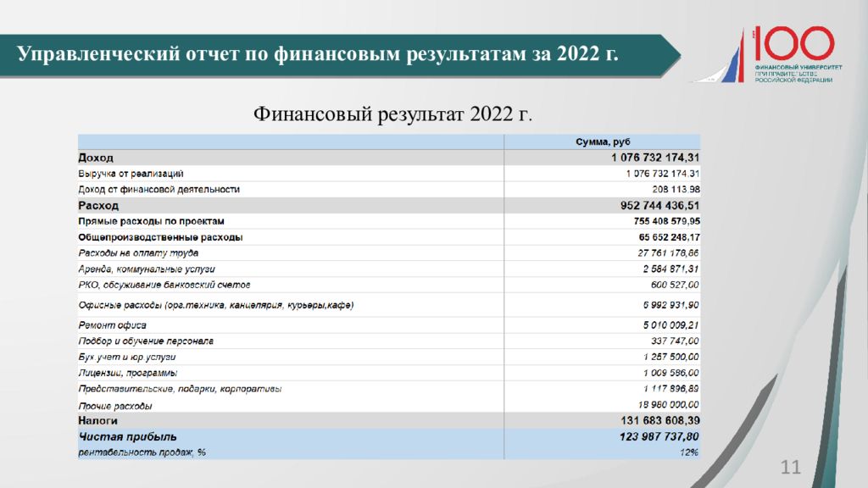Select the 'Доход' row label

[96, 158]
